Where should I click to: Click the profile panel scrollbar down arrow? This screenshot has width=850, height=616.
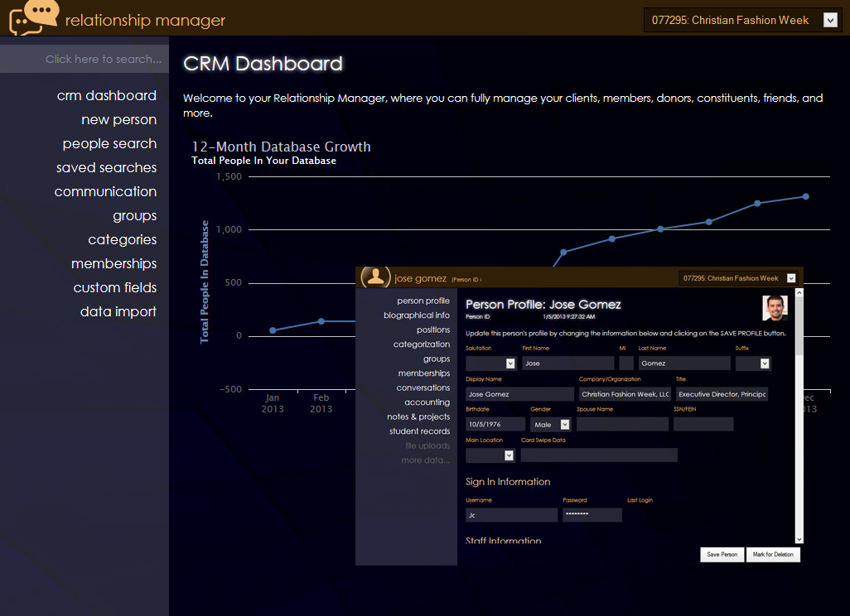(x=799, y=538)
